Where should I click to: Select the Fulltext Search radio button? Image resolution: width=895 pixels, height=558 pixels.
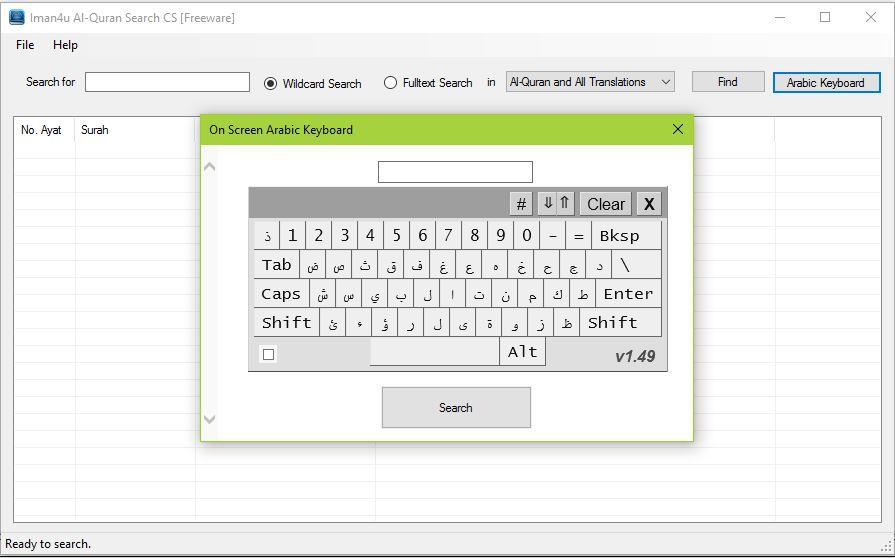click(390, 83)
